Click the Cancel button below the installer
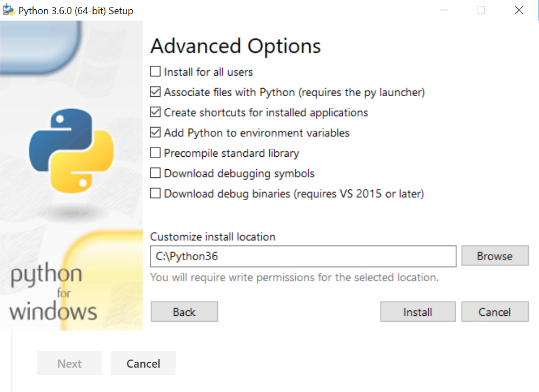 (143, 363)
